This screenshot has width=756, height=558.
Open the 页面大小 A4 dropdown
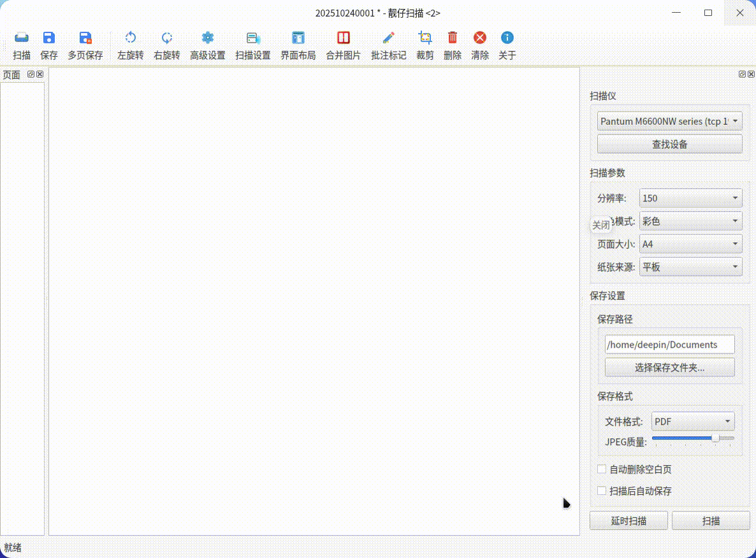[x=690, y=244]
